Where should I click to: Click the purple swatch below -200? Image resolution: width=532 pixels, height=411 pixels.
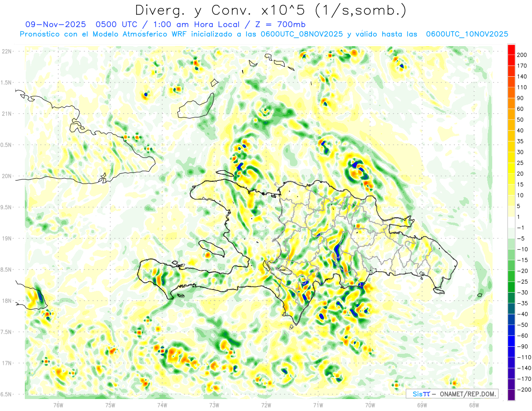pos(511,395)
